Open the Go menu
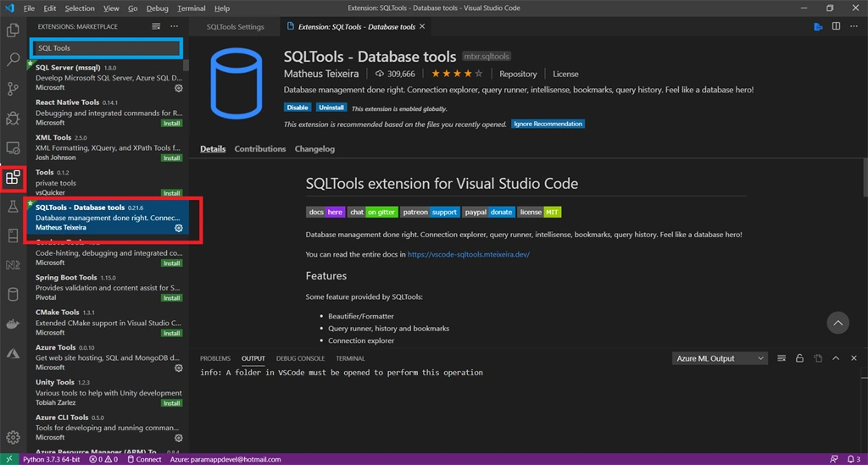This screenshot has width=868, height=465. 133,8
